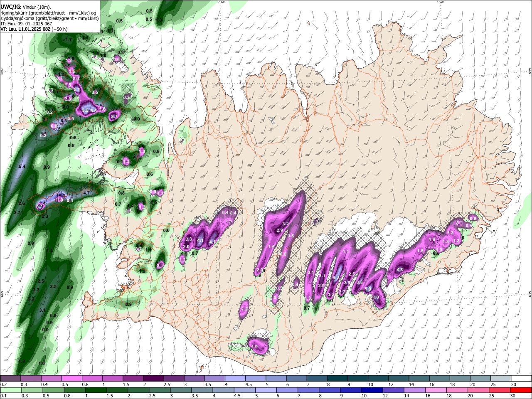Click the 'IT: Fim. 09. 01. 2025 06Z' line
Viewport: 532px width, 399px height.
[x=26, y=24]
